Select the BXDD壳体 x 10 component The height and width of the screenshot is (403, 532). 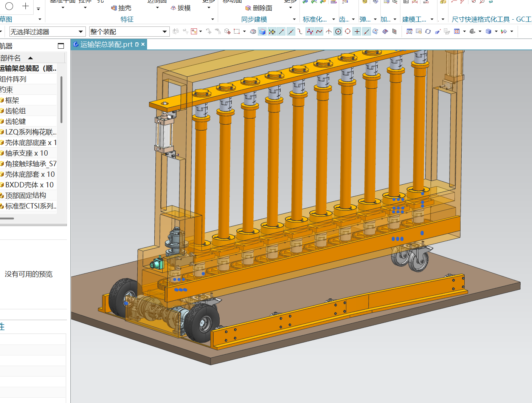point(29,185)
